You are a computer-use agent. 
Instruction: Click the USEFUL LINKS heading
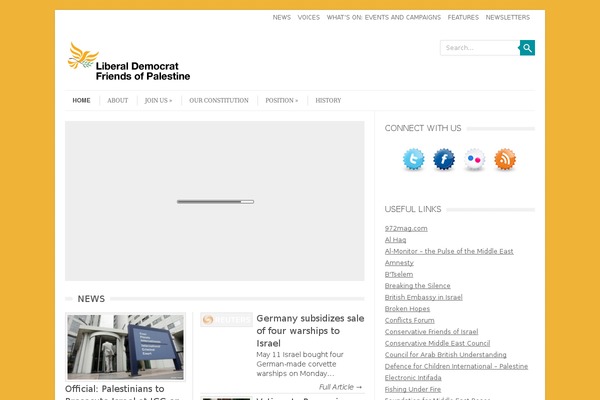coord(413,209)
